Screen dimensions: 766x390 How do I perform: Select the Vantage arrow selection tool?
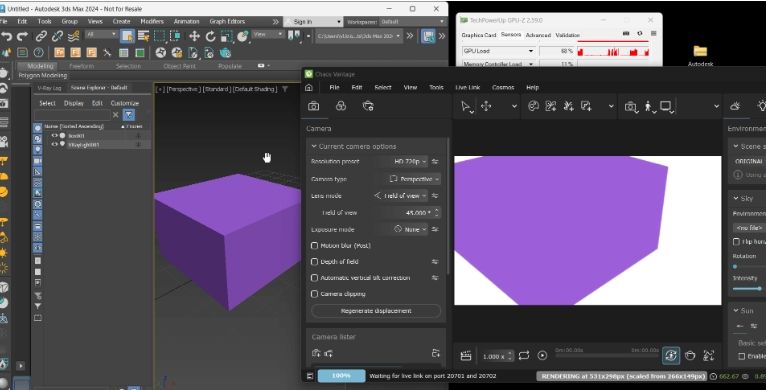467,107
